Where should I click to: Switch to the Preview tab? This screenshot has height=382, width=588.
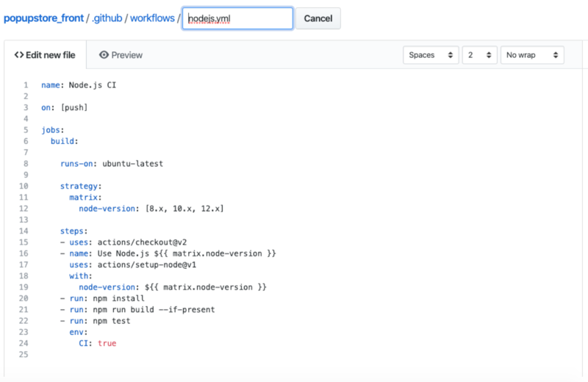(121, 55)
